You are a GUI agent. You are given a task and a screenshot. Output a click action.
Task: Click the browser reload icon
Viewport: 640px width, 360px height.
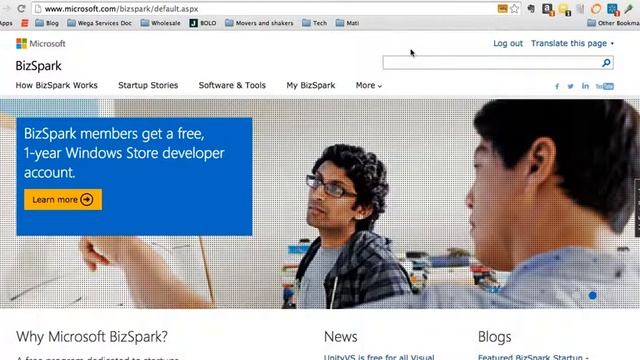(21, 8)
